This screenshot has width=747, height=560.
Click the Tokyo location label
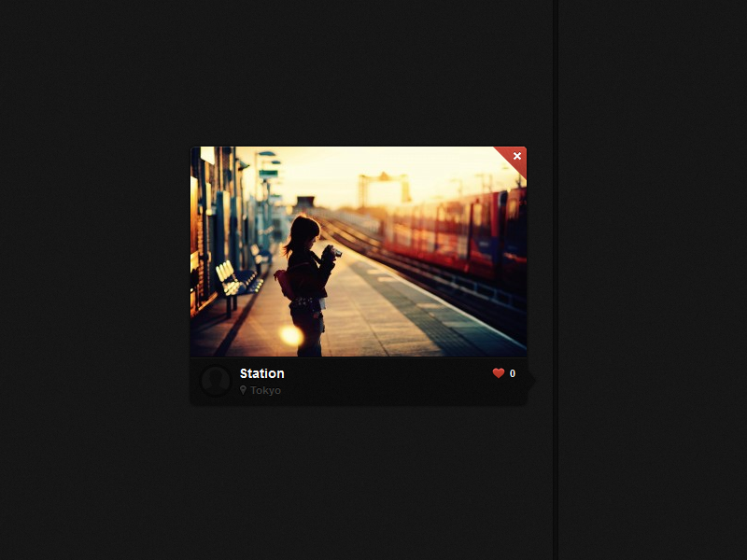point(265,390)
